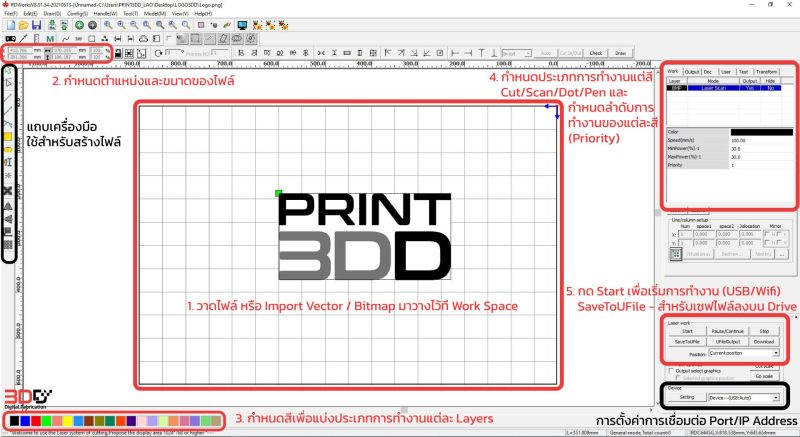Screen dimensions: 800x437
Task: Click the cloud shape icon
Action: (143, 39)
